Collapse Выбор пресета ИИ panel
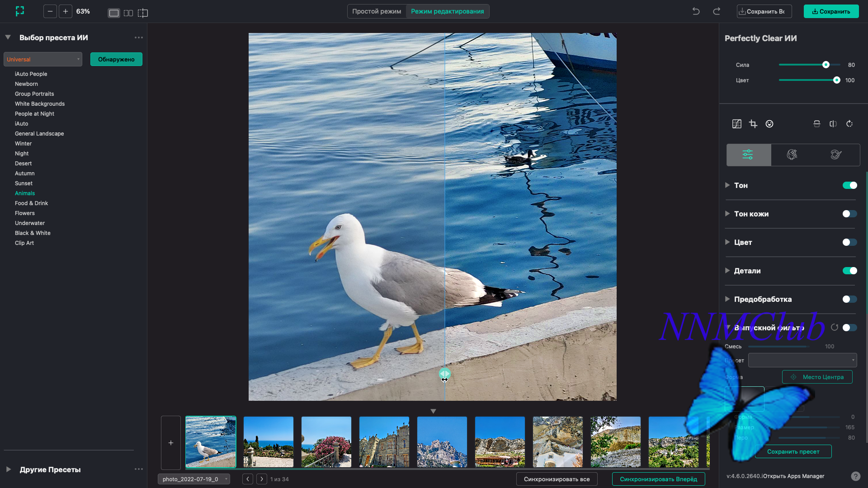The image size is (868, 488). pos(8,38)
